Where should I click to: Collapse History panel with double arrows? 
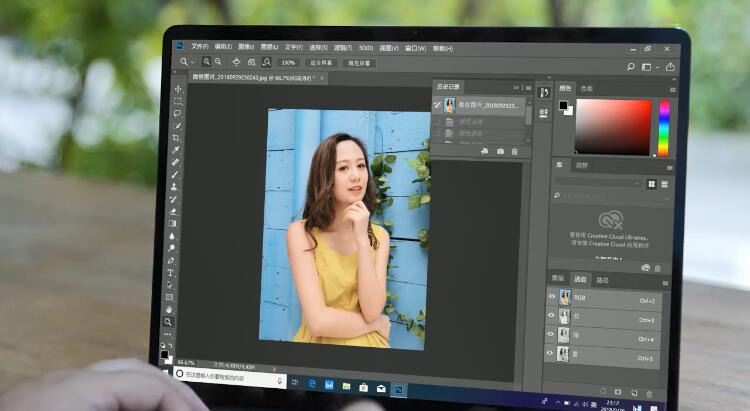coord(516,88)
